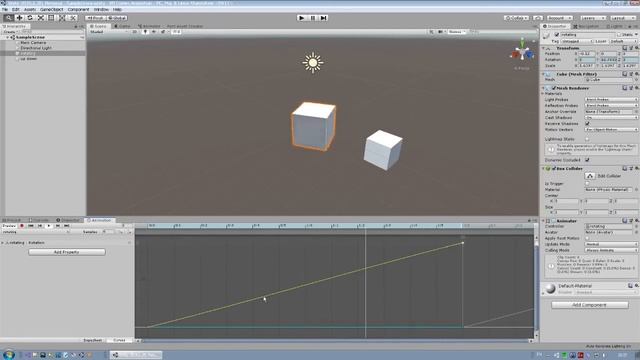Open the Assets menu
Viewport: 640px width, 360px height.
click(x=29, y=9)
